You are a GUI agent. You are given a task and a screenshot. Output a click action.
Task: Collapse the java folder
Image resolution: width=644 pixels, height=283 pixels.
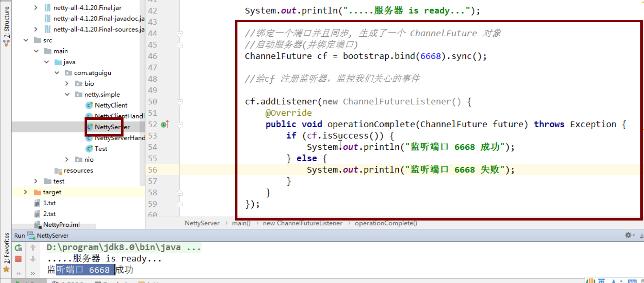pyautogui.click(x=47, y=62)
